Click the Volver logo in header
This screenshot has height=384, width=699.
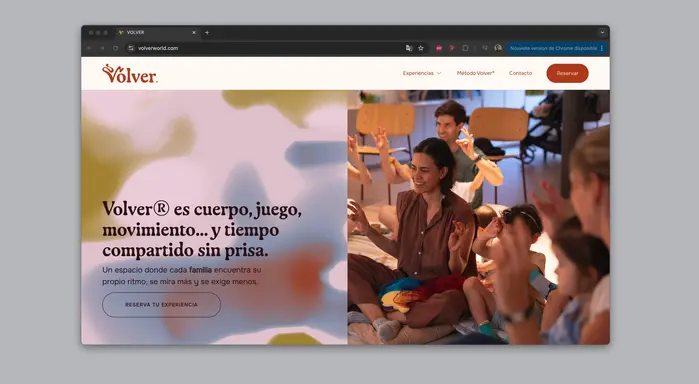click(x=130, y=74)
